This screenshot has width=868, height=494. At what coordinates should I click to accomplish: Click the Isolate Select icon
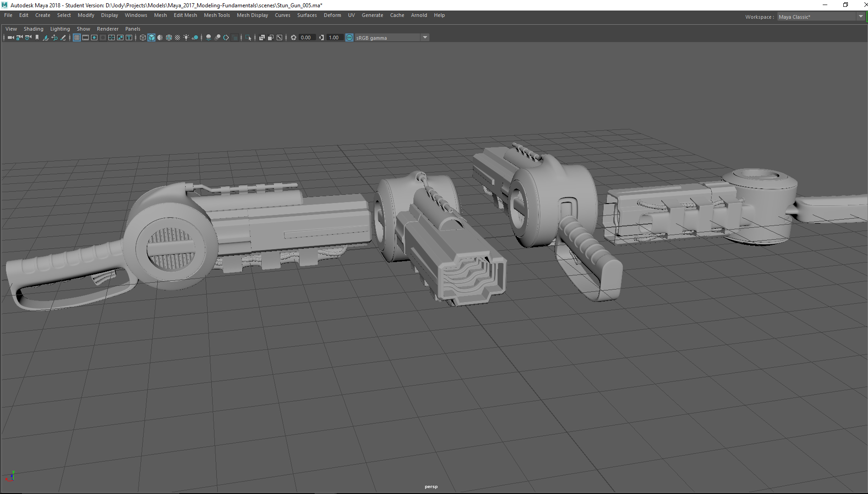click(x=248, y=38)
